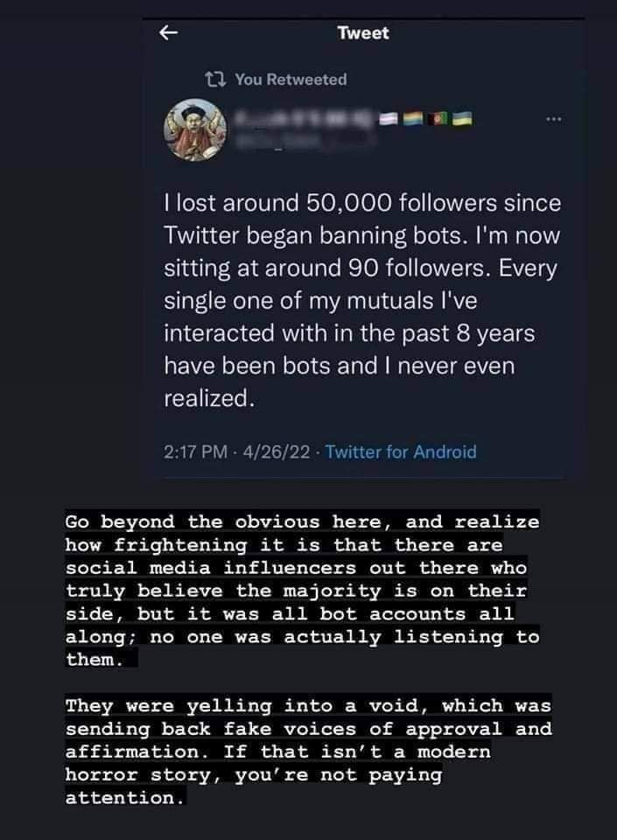Open the Twitter for Android link

click(401, 452)
